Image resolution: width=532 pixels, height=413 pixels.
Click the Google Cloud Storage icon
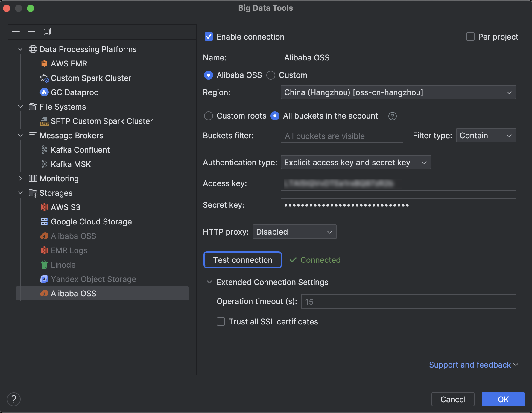(44, 222)
